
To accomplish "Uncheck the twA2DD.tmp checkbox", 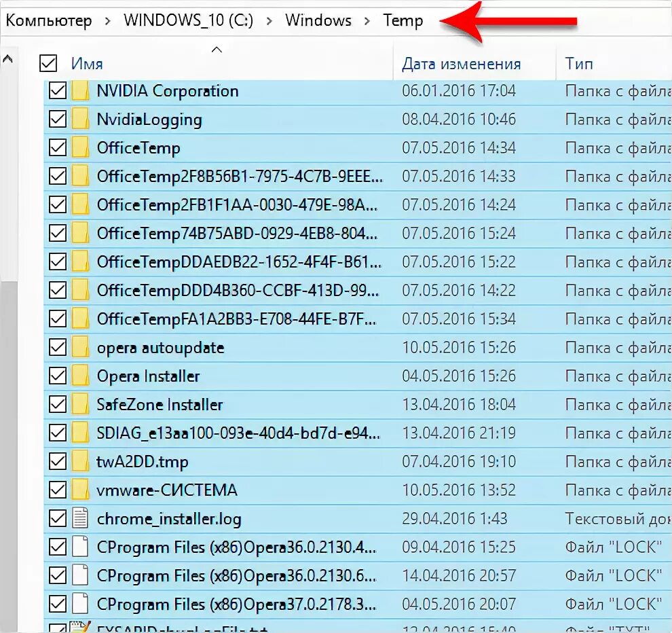I will [58, 461].
